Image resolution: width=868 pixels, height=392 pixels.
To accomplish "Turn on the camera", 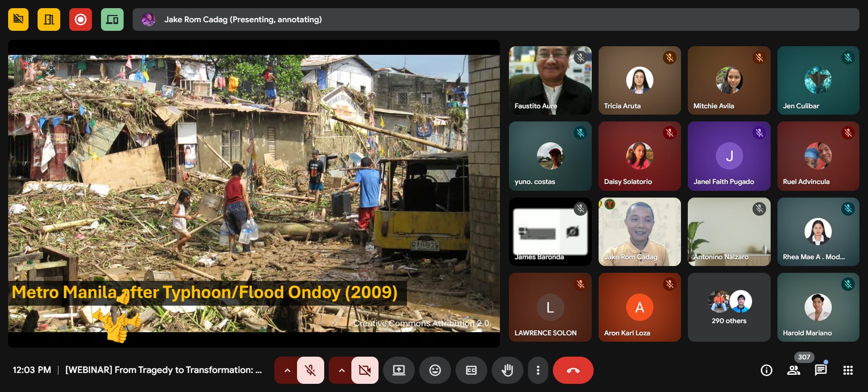I will coord(364,370).
